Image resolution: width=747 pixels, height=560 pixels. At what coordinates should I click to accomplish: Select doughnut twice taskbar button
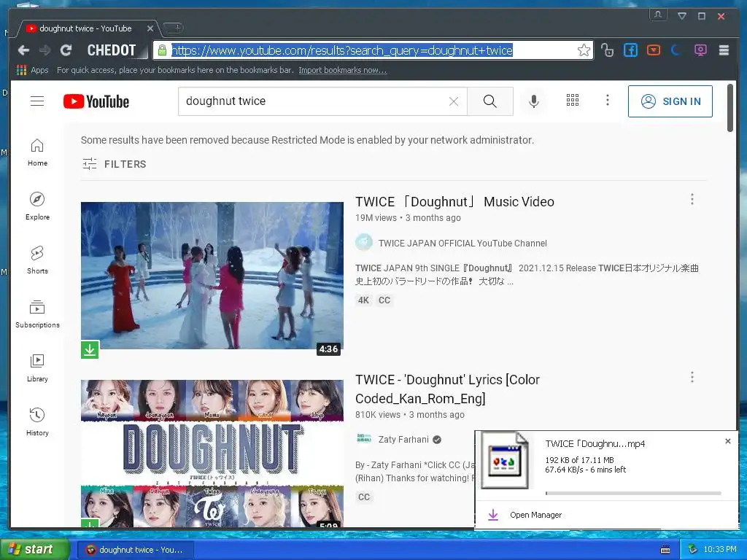click(136, 550)
